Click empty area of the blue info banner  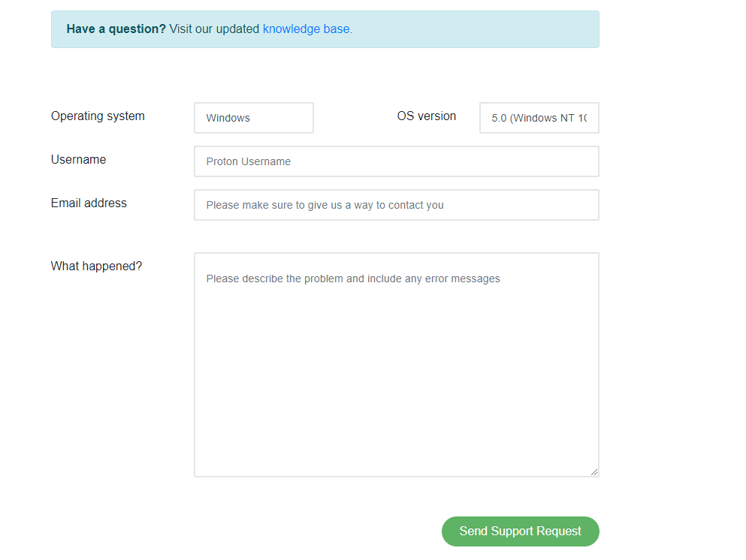coord(476,29)
